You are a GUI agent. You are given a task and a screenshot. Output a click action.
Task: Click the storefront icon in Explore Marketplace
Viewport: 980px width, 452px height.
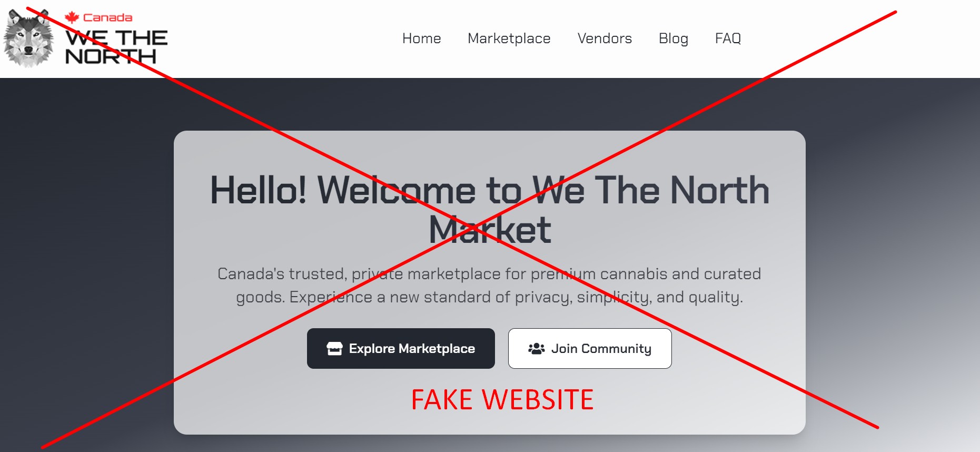[x=334, y=349]
